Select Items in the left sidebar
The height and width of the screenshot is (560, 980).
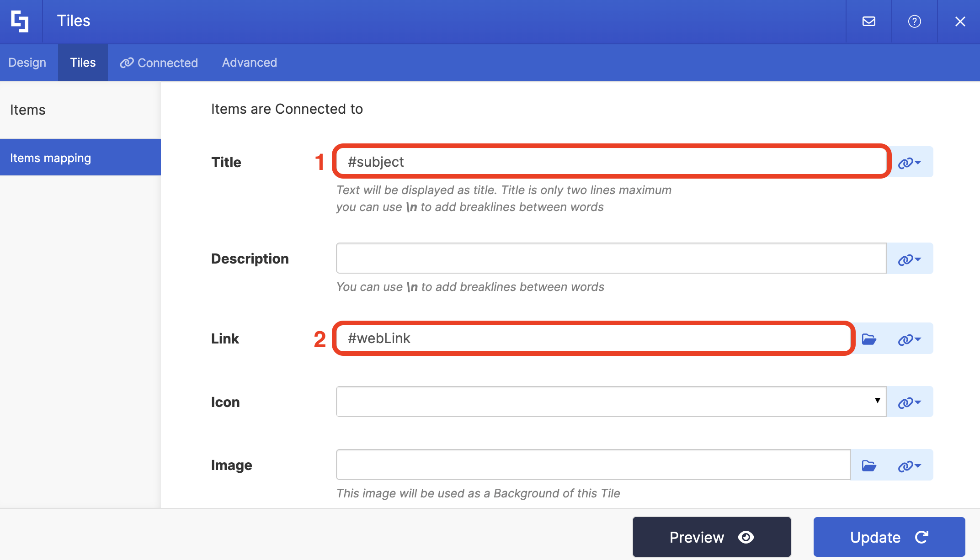coord(80,110)
